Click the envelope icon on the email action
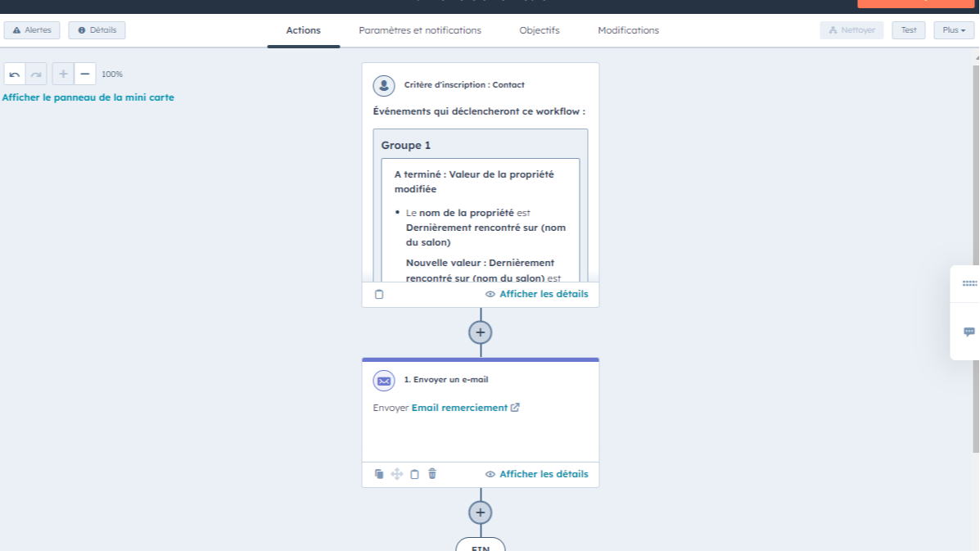Image resolution: width=980 pixels, height=551 pixels. (x=382, y=379)
